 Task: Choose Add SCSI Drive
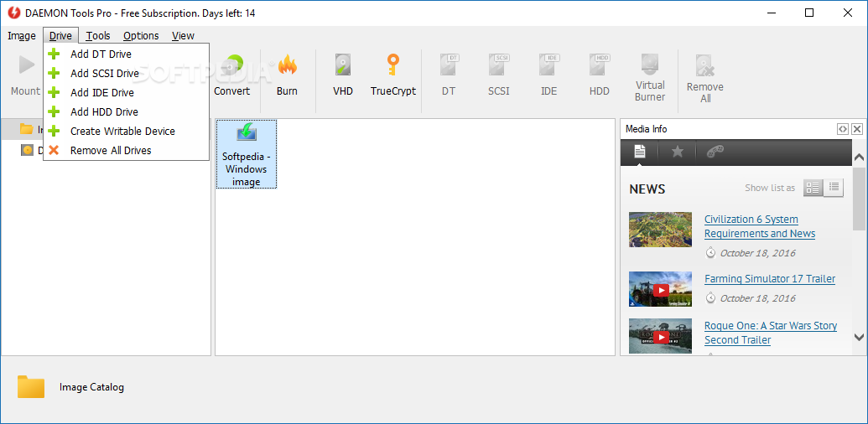tap(126, 73)
